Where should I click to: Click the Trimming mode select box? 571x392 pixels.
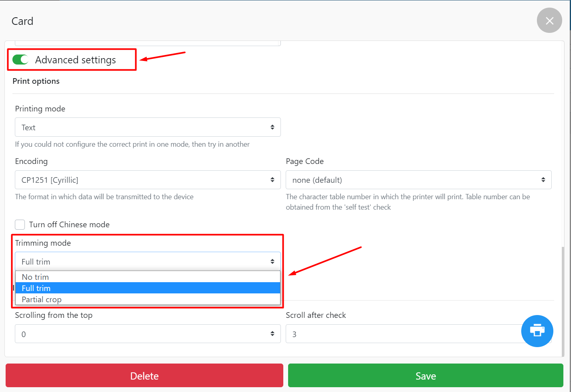147,262
